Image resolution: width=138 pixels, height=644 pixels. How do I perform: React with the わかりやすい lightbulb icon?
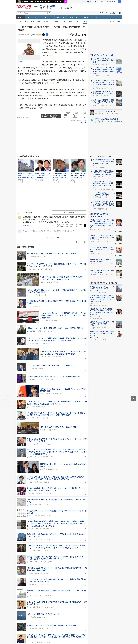click(x=74, y=115)
